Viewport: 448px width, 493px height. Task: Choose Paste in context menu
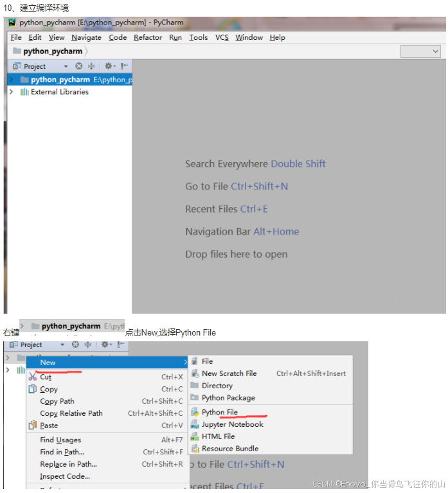[107, 426]
